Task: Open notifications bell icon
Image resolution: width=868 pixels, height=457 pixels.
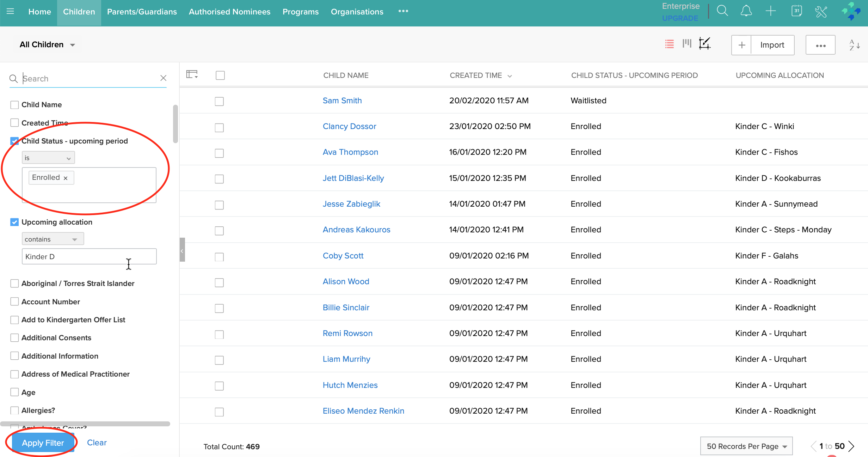Action: (x=746, y=11)
